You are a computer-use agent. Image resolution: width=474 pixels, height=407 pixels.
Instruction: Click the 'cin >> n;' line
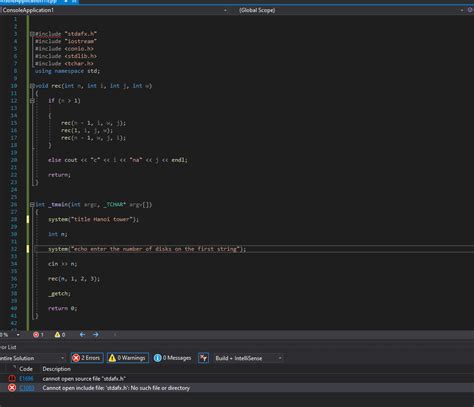(x=62, y=264)
